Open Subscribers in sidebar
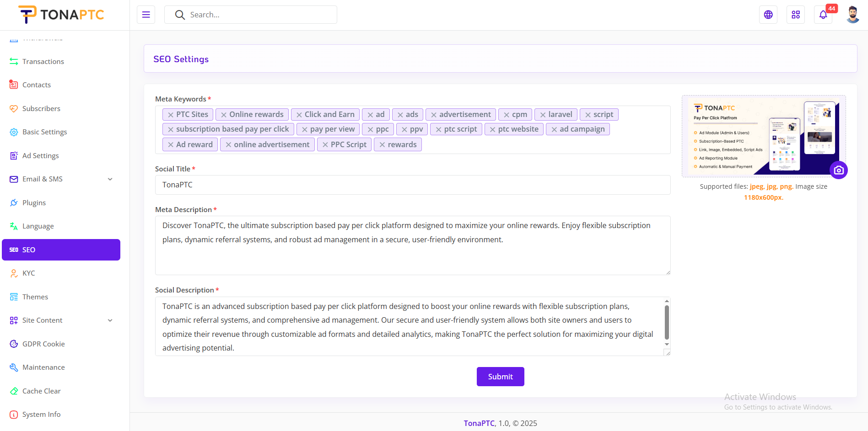Screen dimensions: 868x431 61,108
